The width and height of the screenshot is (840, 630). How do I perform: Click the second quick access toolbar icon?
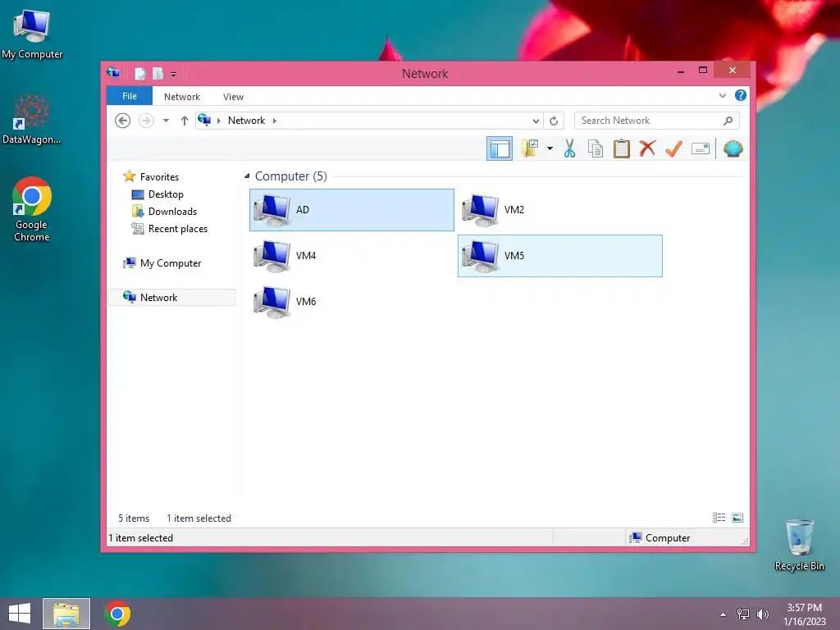[157, 73]
